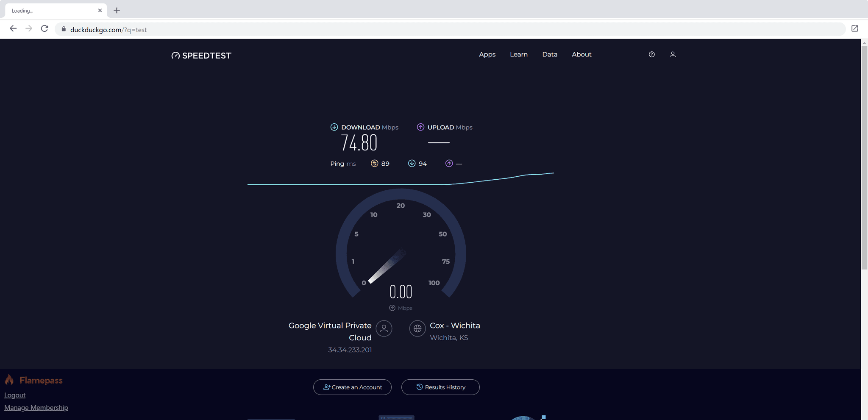Open the help question mark icon
This screenshot has width=868, height=420.
tap(651, 54)
